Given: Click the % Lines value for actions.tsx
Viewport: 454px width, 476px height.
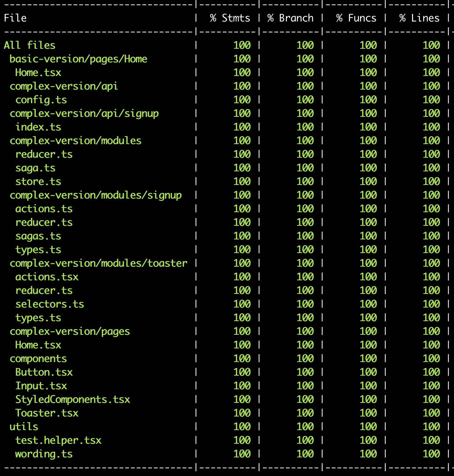Looking at the screenshot, I should 431,277.
